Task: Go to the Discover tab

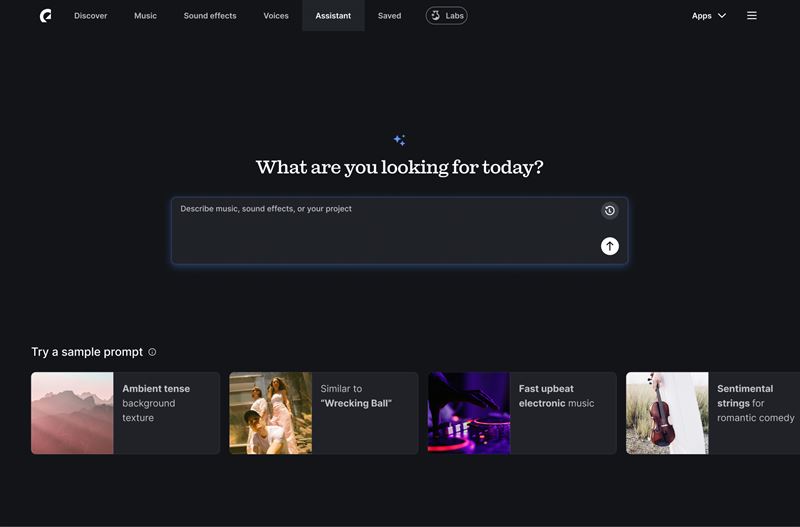Action: coord(90,16)
